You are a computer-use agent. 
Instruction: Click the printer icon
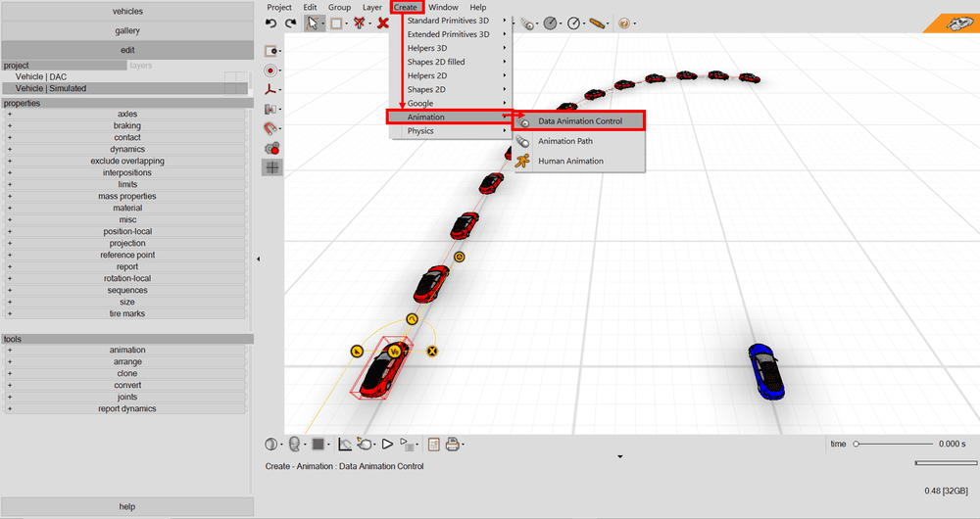pyautogui.click(x=453, y=444)
